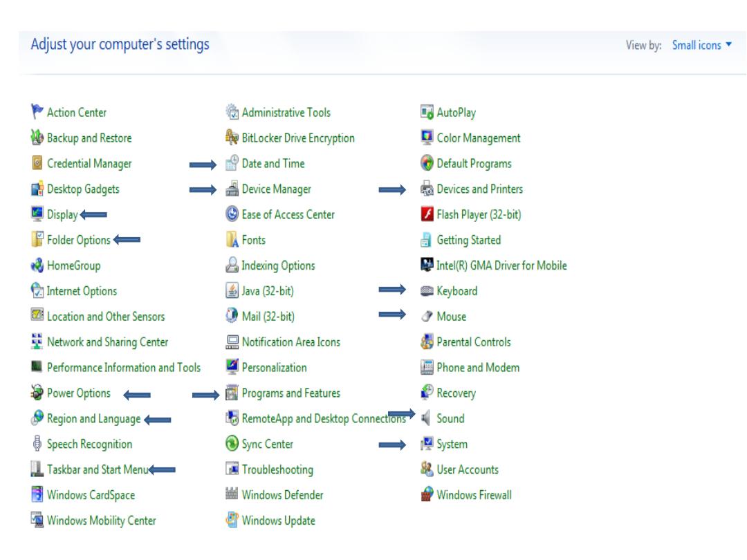Click the Keyboard icon
The width and height of the screenshot is (747, 560).
coord(427,291)
